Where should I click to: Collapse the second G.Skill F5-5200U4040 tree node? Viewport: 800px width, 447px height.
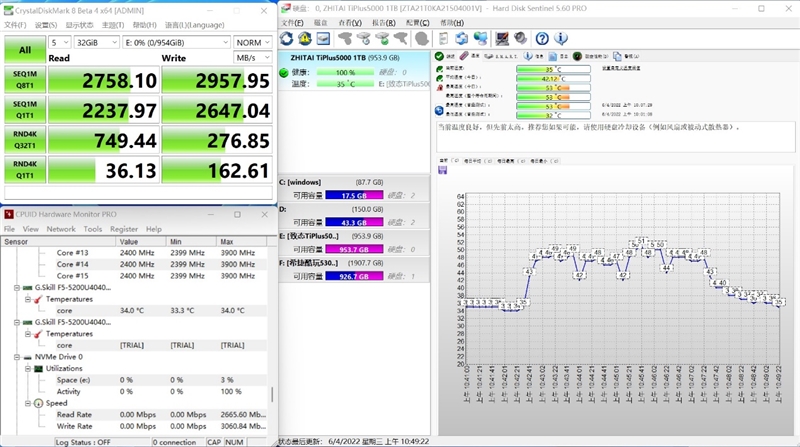tap(17, 322)
